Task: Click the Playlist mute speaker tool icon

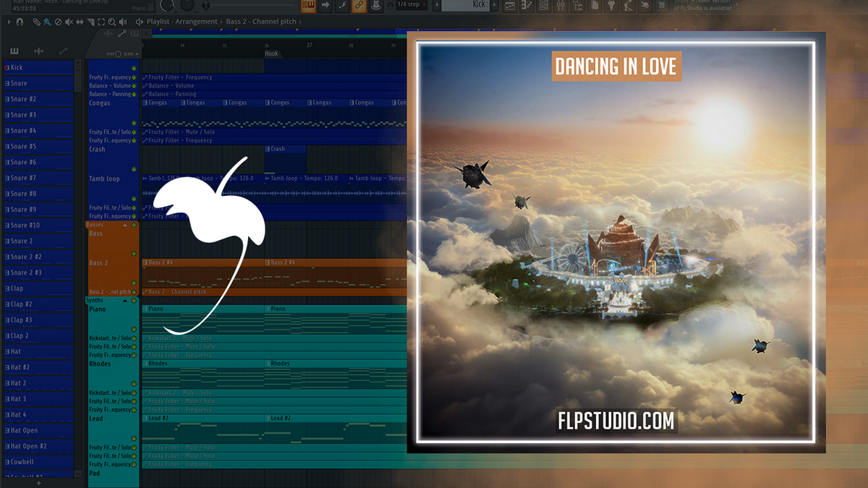Action: coord(69,22)
